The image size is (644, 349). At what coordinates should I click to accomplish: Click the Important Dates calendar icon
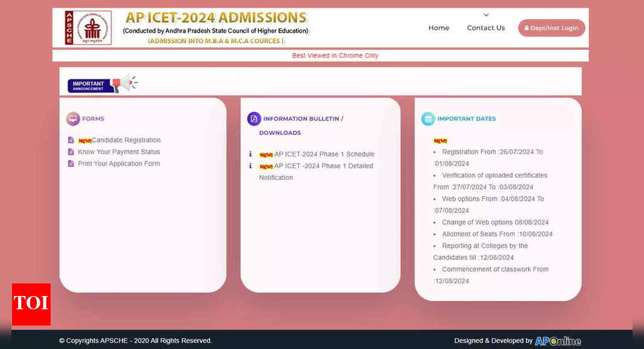coord(428,119)
